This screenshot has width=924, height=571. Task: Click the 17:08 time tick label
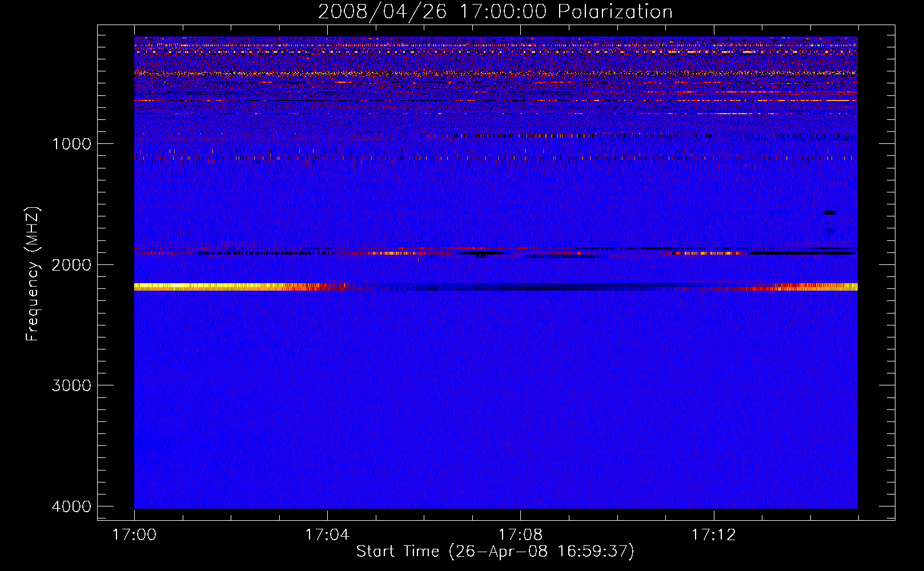520,535
